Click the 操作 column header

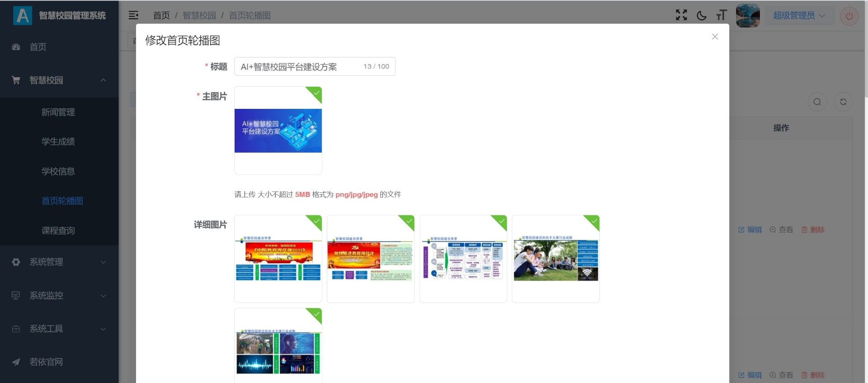tap(781, 128)
